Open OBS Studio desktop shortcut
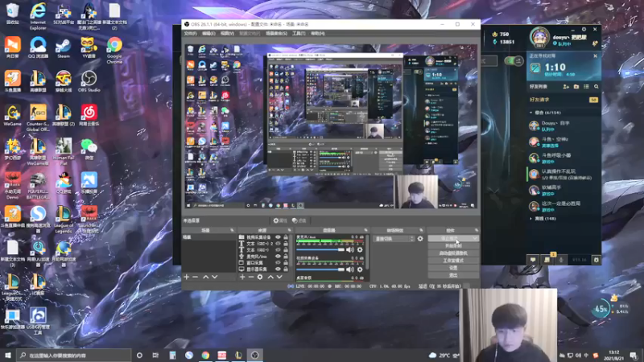The width and height of the screenshot is (644, 362). tap(89, 81)
